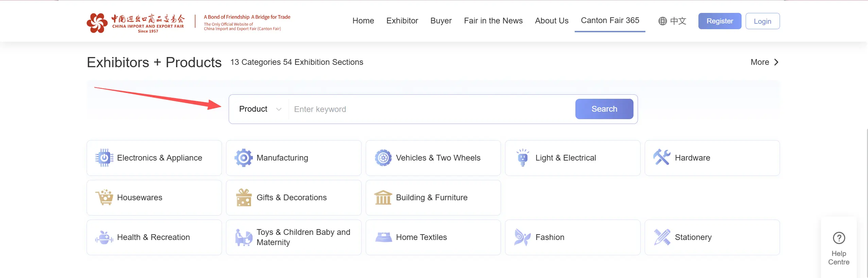
Task: Select Building & Furniture category text
Action: pyautogui.click(x=432, y=198)
